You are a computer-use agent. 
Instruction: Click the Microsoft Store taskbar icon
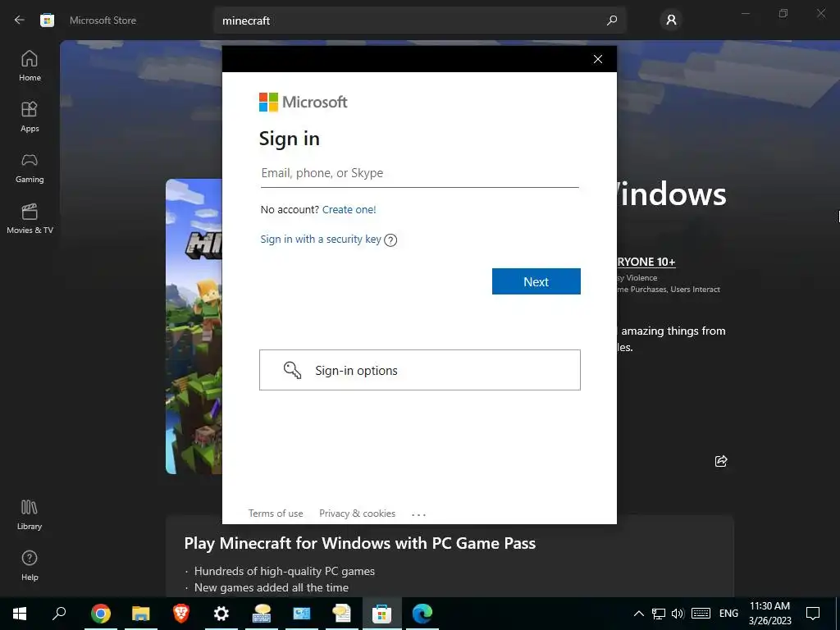click(x=381, y=614)
